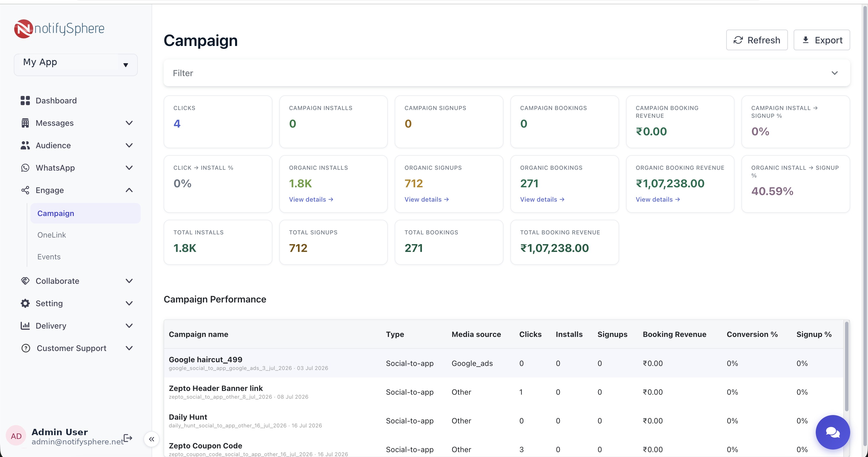This screenshot has width=868, height=457.
Task: Expand the Messages menu chevron
Action: click(x=129, y=123)
